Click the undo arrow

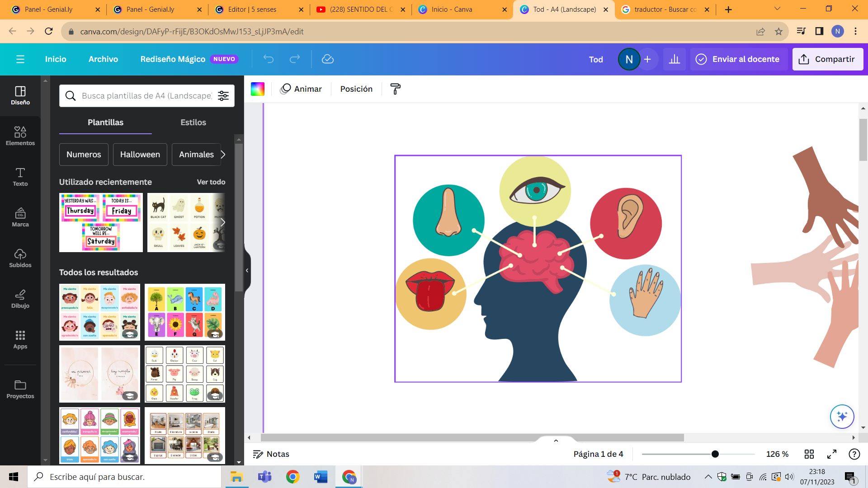(x=269, y=59)
